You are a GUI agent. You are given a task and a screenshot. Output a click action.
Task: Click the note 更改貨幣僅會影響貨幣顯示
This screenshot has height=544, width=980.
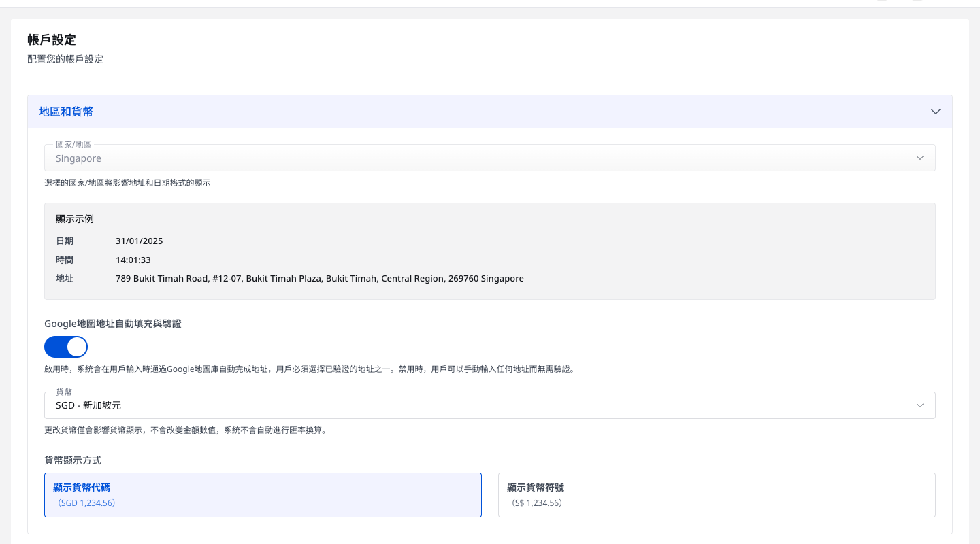pyautogui.click(x=185, y=430)
